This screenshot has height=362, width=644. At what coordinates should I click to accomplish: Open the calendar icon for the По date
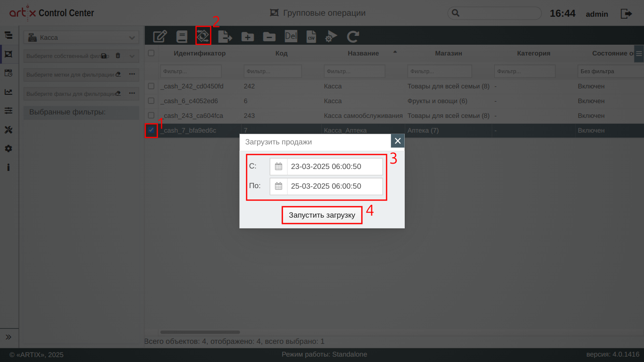[x=279, y=186]
